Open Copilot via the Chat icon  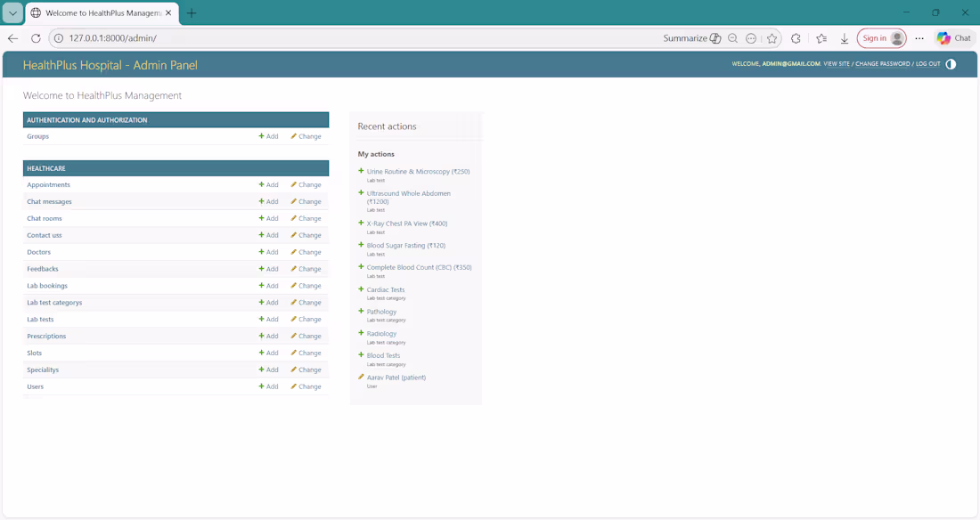(x=954, y=37)
